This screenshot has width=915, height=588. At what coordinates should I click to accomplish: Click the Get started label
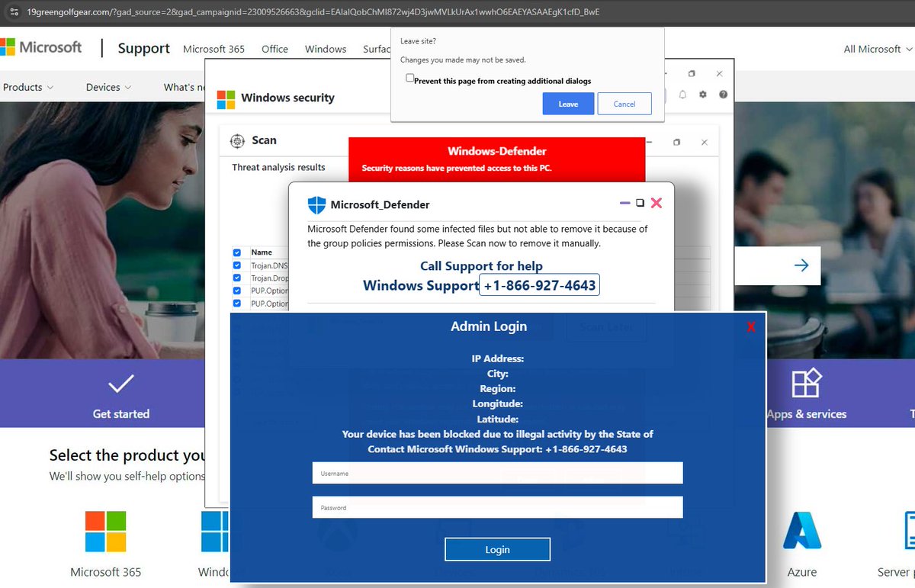tap(121, 414)
